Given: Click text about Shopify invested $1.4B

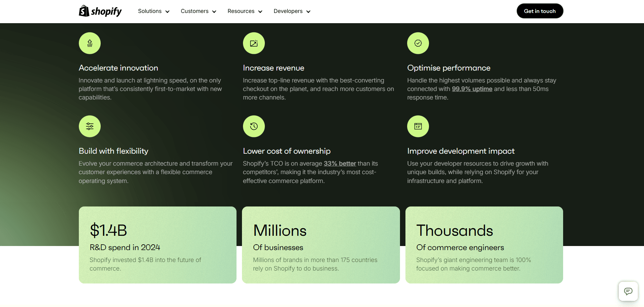Looking at the screenshot, I should coord(145,264).
